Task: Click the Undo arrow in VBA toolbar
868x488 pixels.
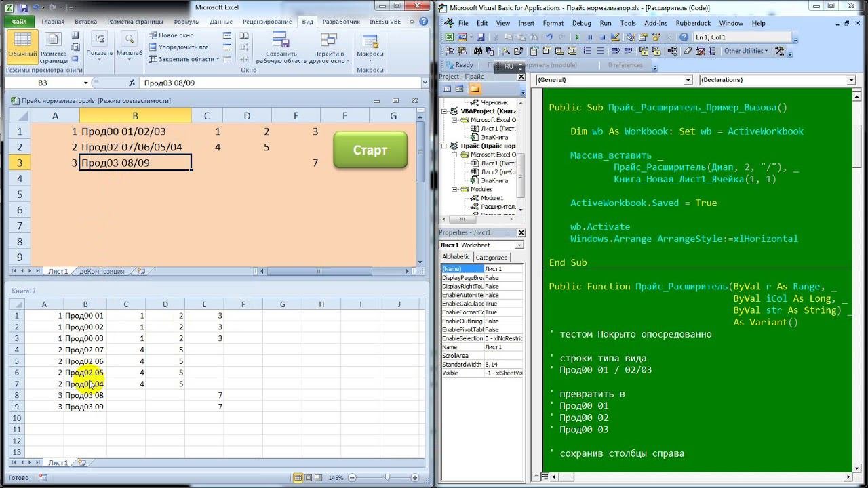Action: tap(549, 37)
